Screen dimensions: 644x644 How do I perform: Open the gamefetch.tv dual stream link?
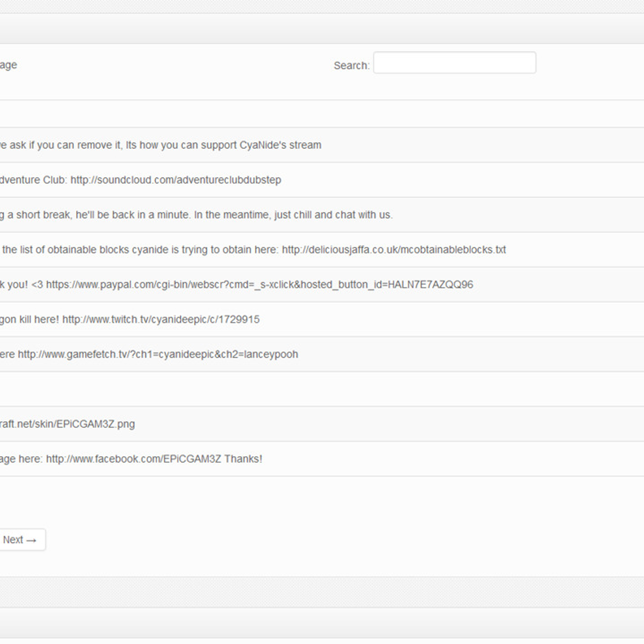[158, 354]
